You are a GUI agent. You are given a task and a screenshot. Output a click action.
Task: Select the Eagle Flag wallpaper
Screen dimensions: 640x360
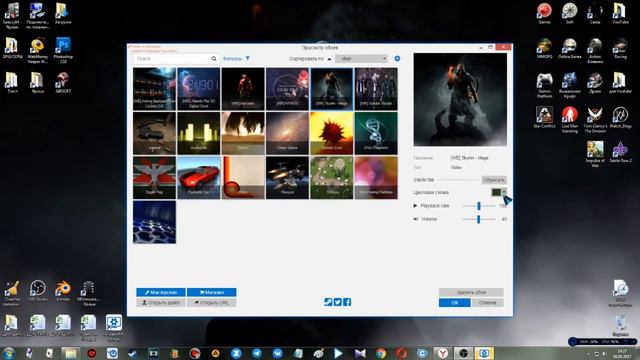click(154, 178)
